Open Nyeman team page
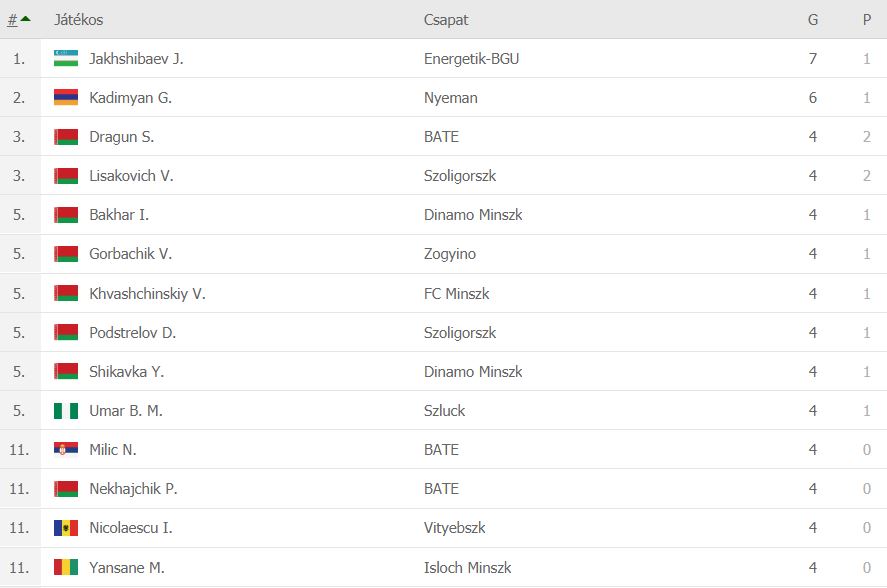The width and height of the screenshot is (887, 588). tap(450, 98)
